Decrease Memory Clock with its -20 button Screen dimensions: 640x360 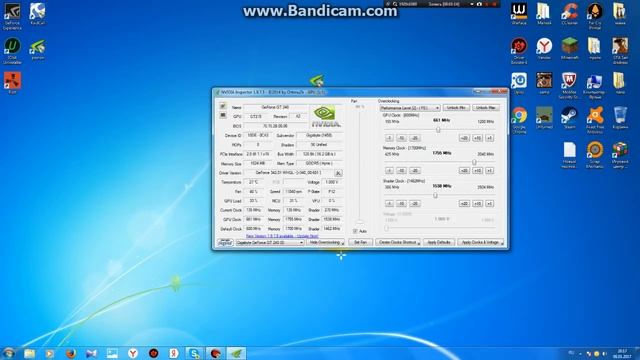414,171
